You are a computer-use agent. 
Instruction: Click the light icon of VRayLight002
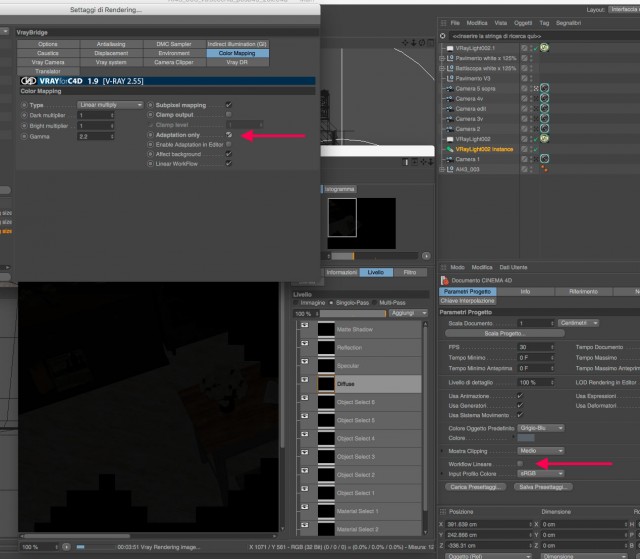450,139
